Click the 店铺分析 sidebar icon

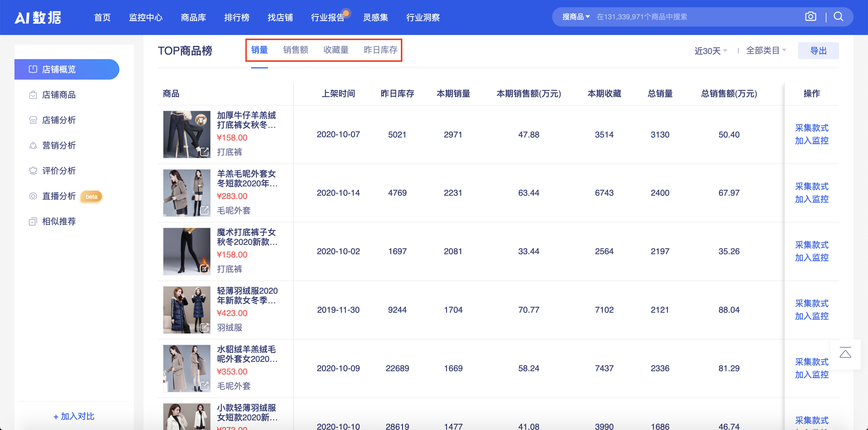33,120
